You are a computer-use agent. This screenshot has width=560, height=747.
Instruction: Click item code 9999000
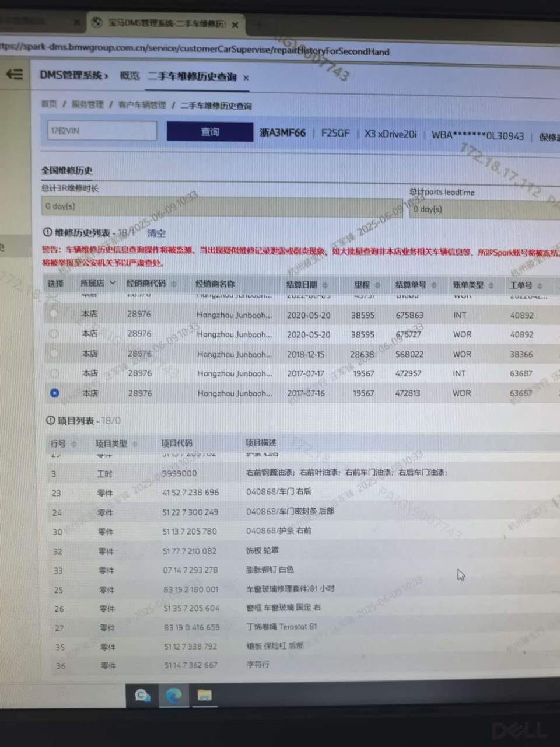tap(179, 473)
